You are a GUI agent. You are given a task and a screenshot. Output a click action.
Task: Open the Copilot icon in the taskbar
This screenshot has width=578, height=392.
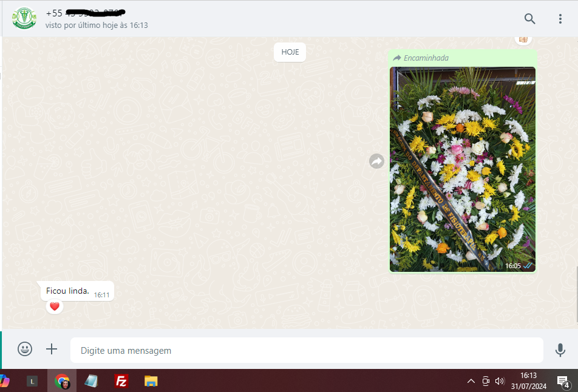pos(4,381)
